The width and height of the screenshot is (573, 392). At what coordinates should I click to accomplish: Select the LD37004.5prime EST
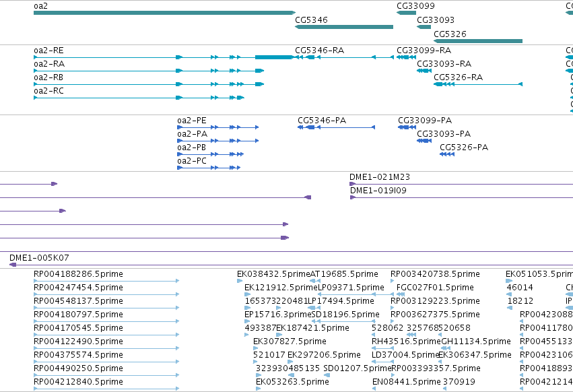(x=382, y=362)
